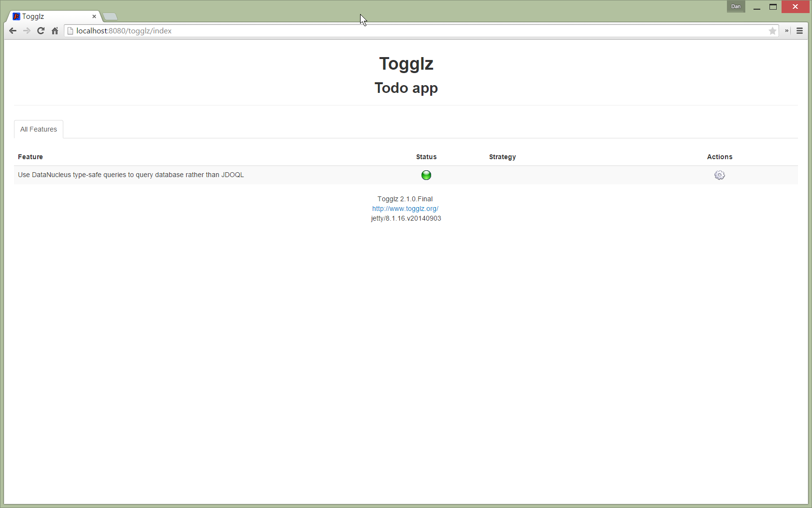
Task: Close the Togglz browser tab
Action: [94, 16]
